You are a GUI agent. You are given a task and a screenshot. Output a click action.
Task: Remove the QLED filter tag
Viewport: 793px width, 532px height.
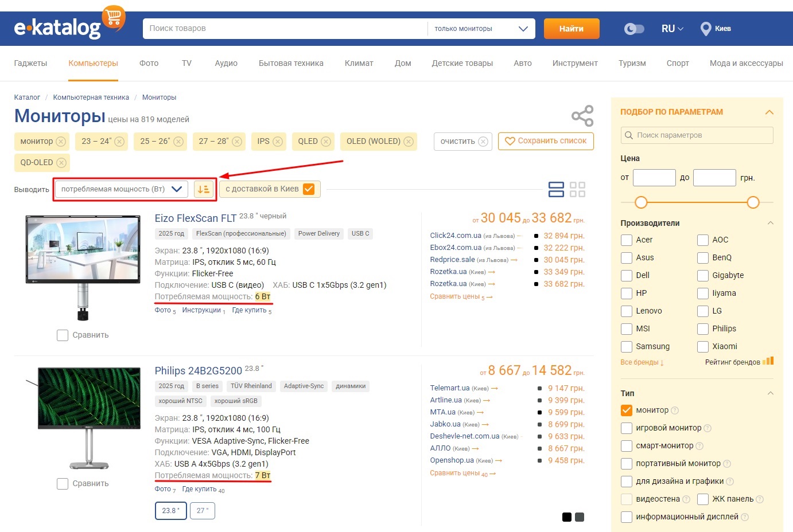point(326,142)
